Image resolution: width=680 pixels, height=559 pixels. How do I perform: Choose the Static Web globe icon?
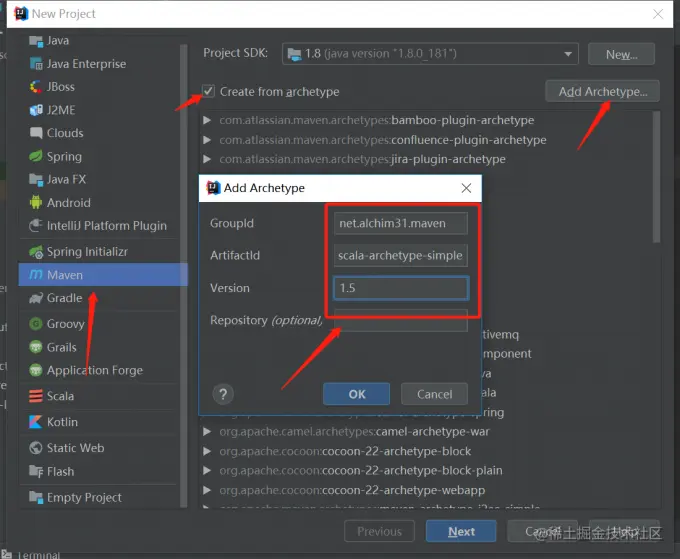36,448
